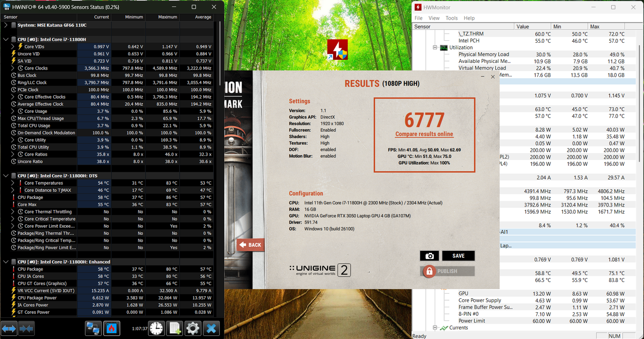Viewport: 644px width, 339px height.
Task: Open the View menu in HWMonitor
Action: [434, 18]
